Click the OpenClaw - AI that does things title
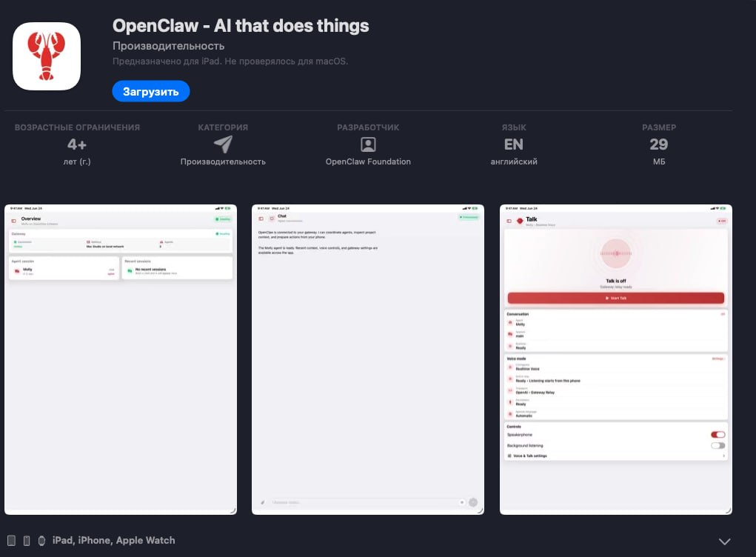Screen dimensions: 756x557 241,26
